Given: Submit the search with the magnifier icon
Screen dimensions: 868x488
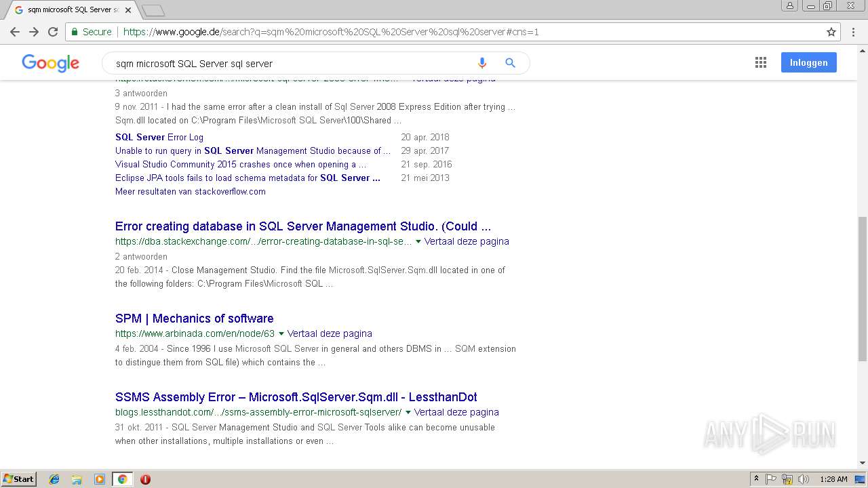Looking at the screenshot, I should (x=511, y=63).
